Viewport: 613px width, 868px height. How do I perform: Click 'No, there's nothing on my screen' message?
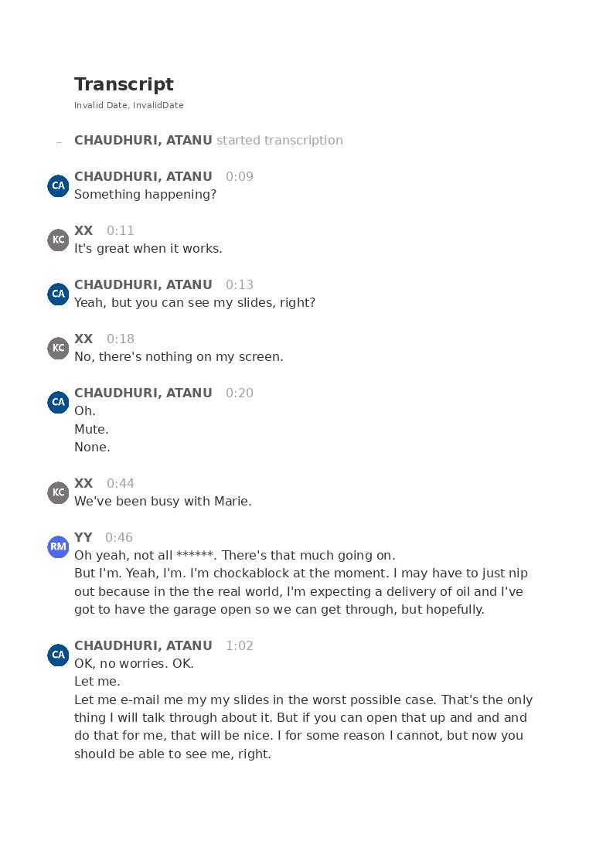179,357
